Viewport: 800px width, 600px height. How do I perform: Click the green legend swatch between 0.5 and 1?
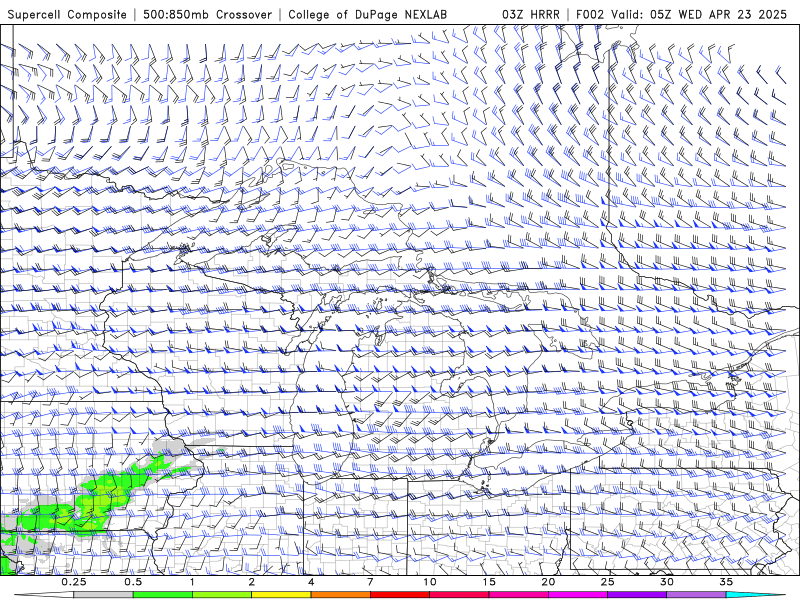[163, 595]
